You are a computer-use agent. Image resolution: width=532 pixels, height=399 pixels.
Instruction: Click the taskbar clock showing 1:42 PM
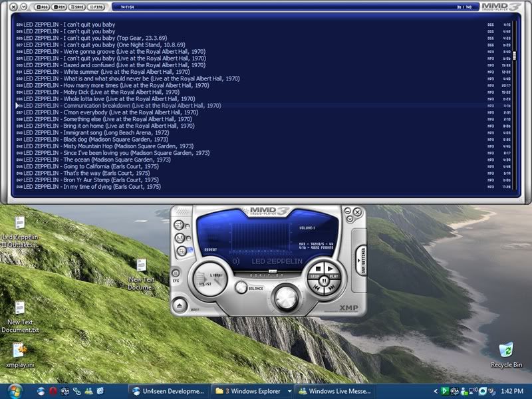point(512,391)
